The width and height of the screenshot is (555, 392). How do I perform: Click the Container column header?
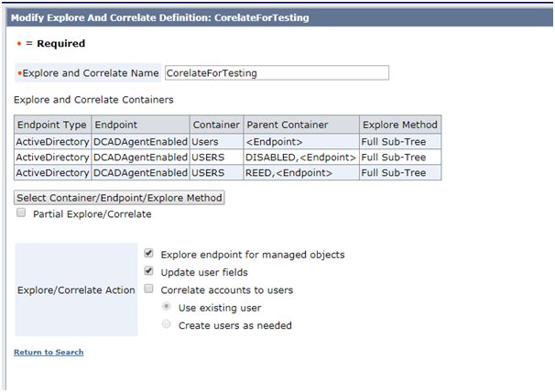[217, 125]
